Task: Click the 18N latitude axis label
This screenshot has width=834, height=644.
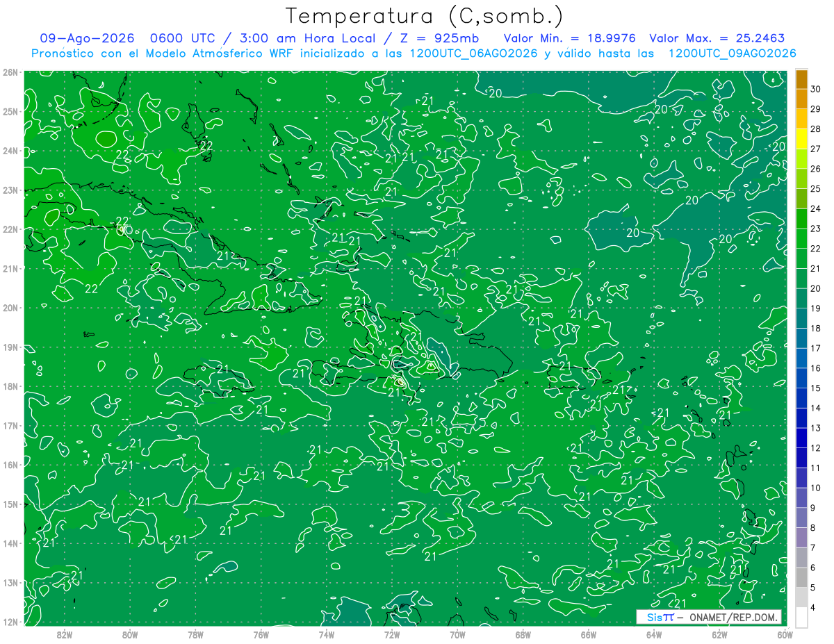Action: click(10, 386)
